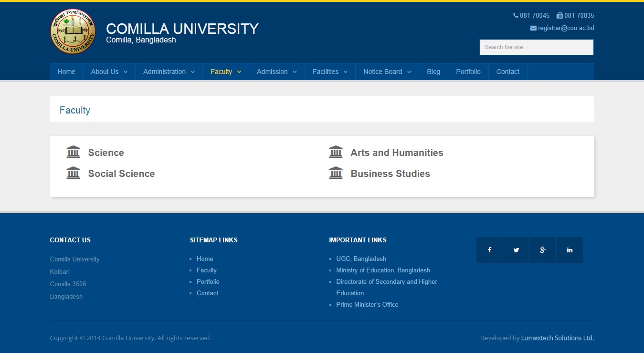Click the registrar@cou.ac.bd email address
The width and height of the screenshot is (644, 353).
(x=566, y=28)
